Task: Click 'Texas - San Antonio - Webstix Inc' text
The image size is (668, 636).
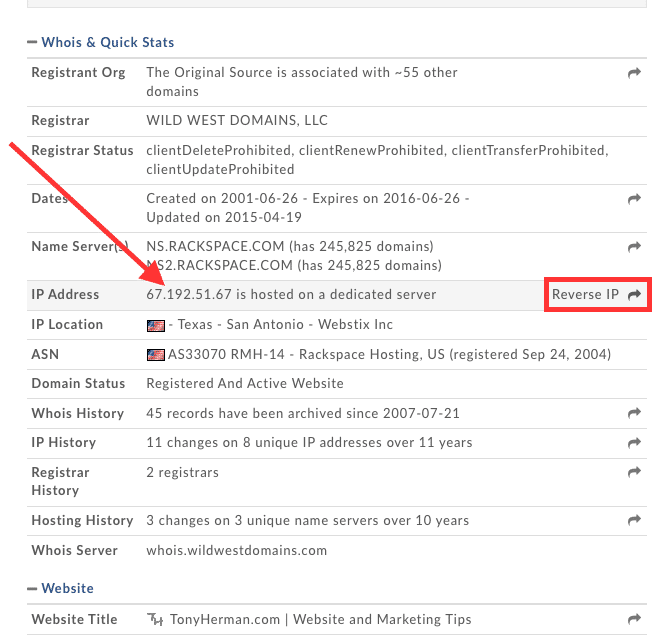Action: (x=285, y=325)
